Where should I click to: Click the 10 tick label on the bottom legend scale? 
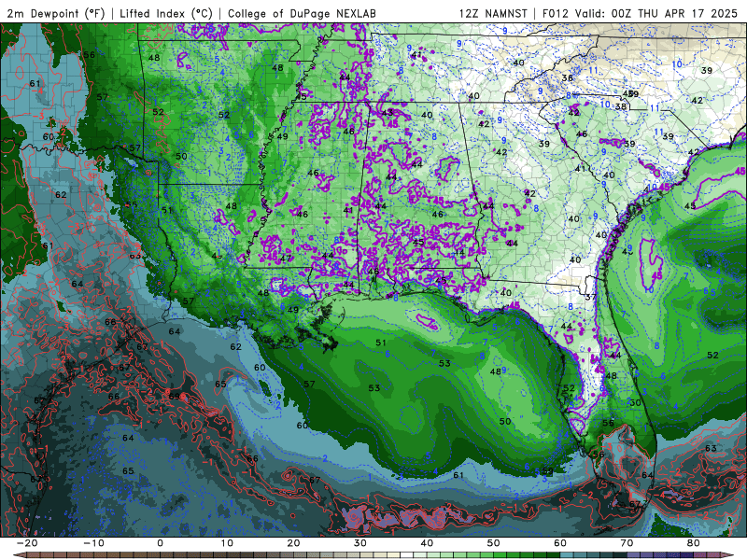[x=227, y=543]
